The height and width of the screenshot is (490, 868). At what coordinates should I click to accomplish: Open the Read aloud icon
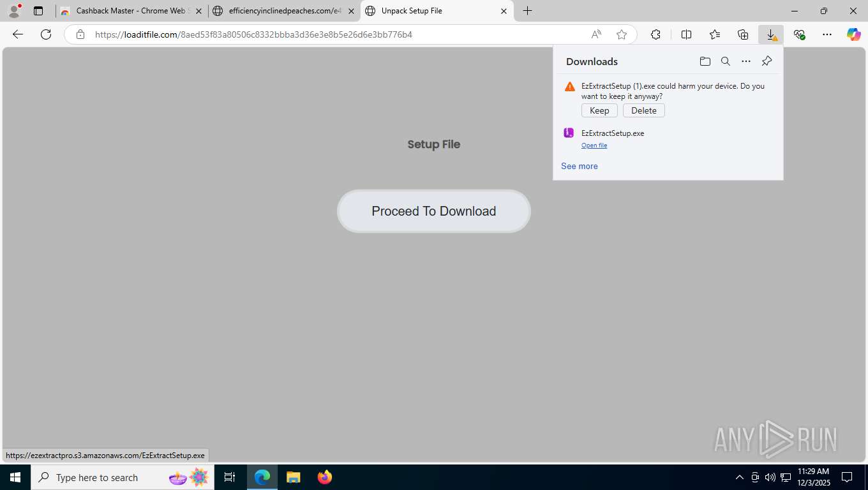[x=596, y=34]
